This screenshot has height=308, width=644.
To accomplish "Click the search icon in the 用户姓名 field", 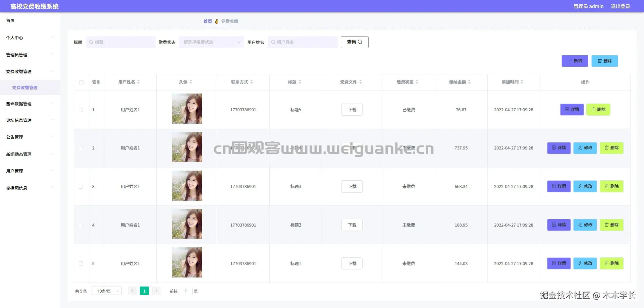I will point(273,42).
